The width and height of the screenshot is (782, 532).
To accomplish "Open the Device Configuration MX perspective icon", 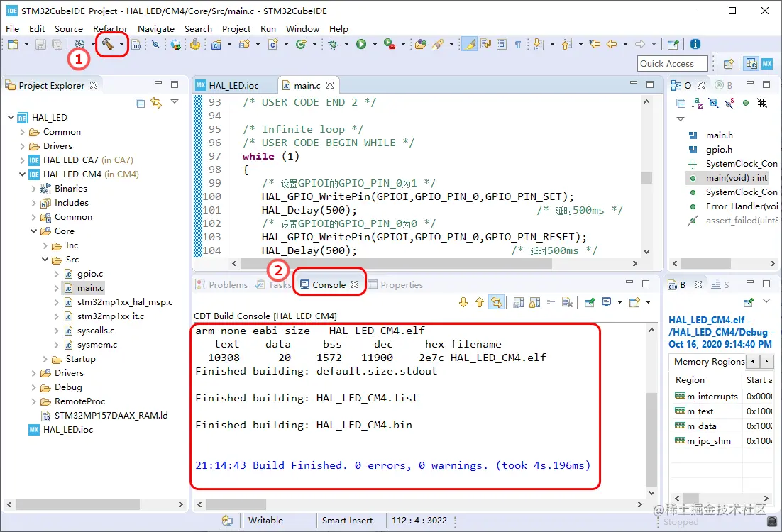I will click(767, 63).
